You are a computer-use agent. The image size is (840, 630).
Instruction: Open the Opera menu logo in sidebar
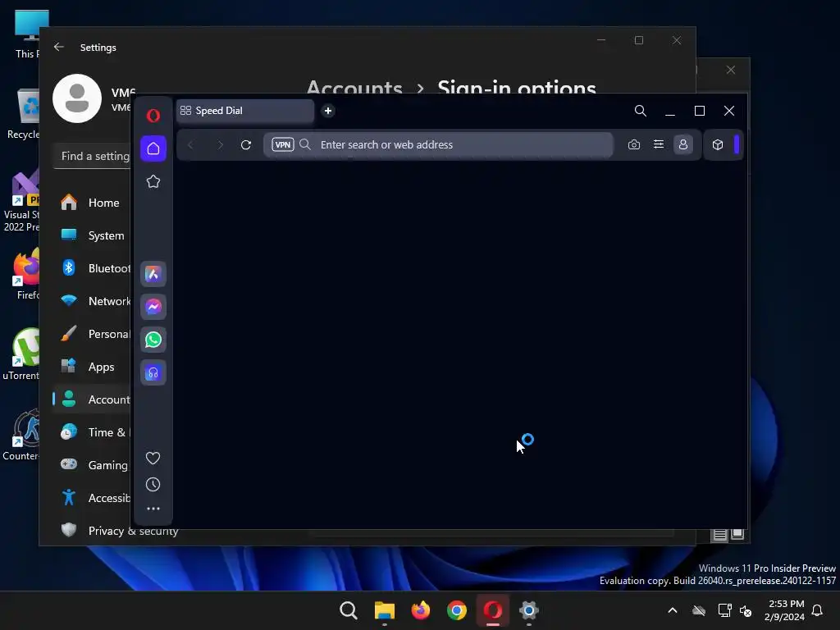coord(153,116)
